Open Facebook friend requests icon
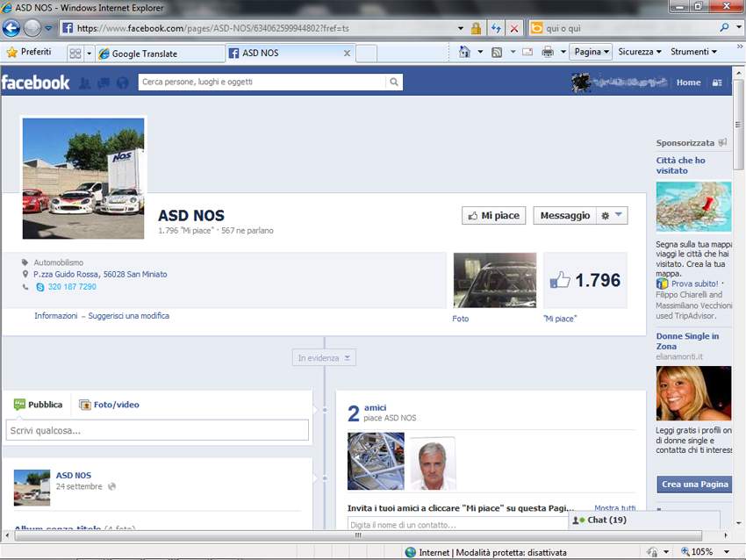Image resolution: width=746 pixels, height=560 pixels. click(x=84, y=83)
